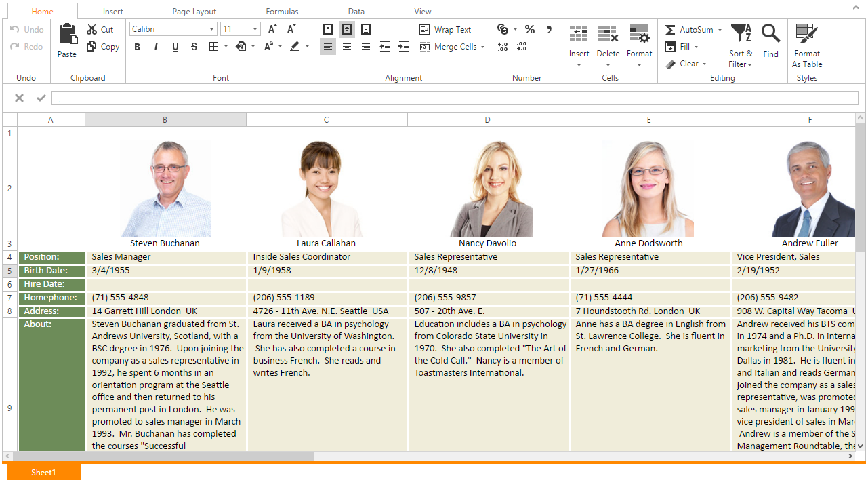
Task: Apply strikethrough formatting
Action: tap(194, 47)
